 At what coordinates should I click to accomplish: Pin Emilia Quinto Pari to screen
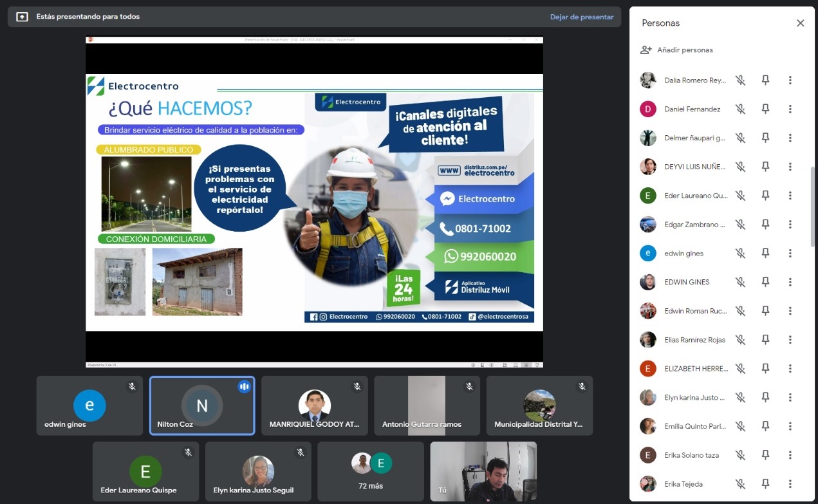pos(765,426)
